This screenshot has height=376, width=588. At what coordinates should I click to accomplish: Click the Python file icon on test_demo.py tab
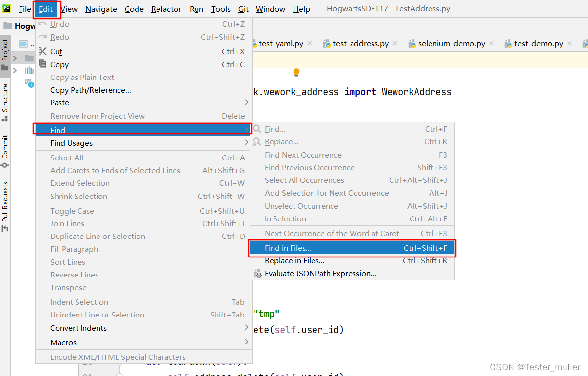coord(508,44)
